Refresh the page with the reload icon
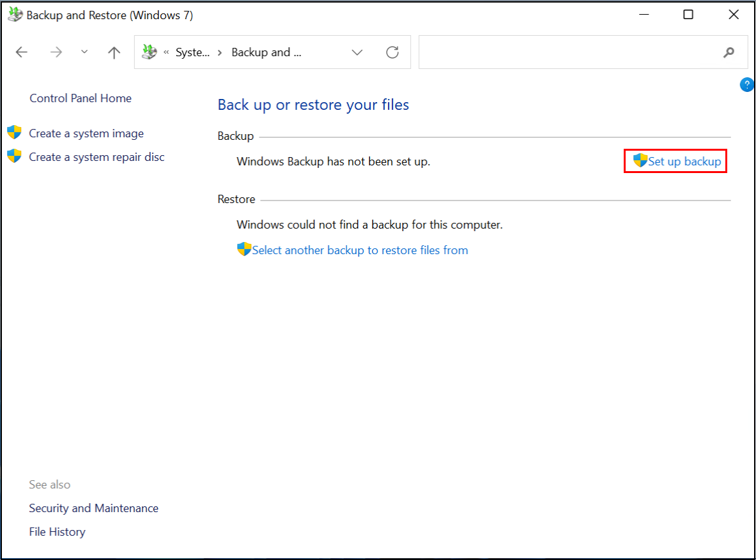 click(392, 52)
